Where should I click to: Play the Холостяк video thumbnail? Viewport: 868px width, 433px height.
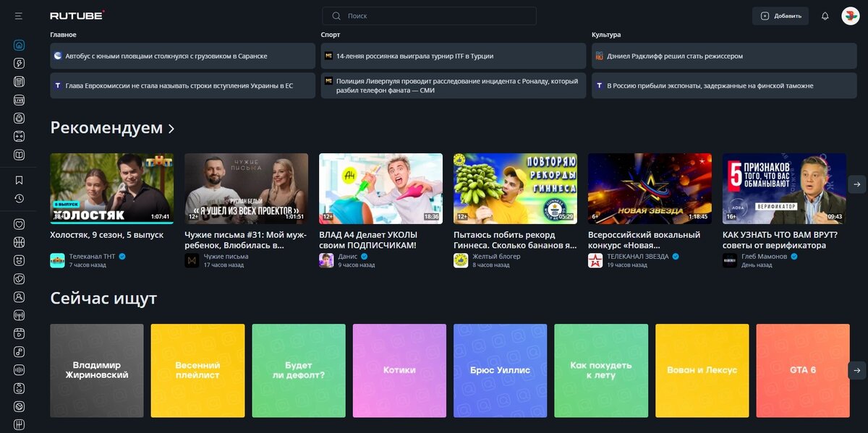click(111, 188)
